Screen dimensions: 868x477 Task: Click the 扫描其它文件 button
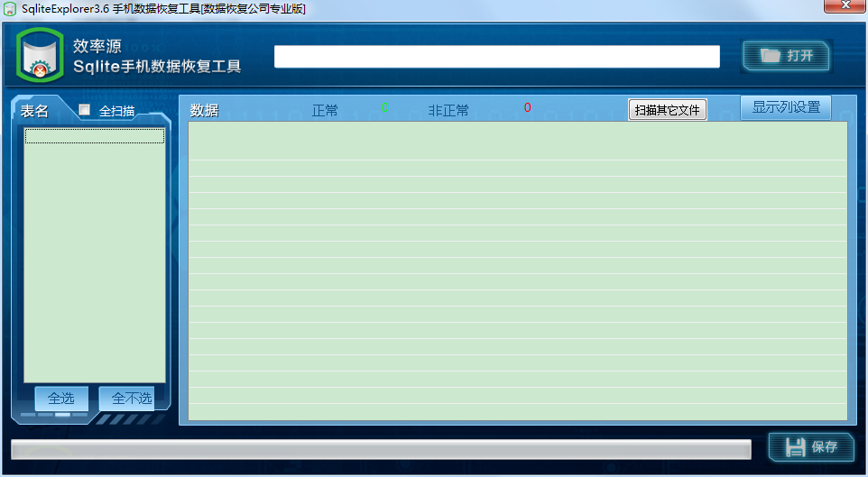668,110
